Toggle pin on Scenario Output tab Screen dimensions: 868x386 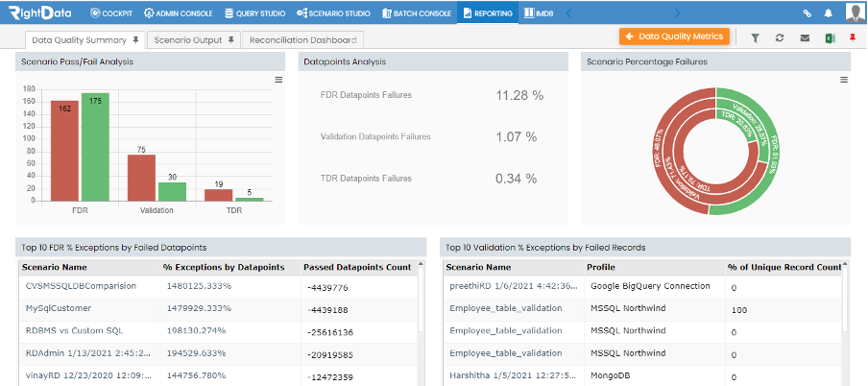(231, 40)
